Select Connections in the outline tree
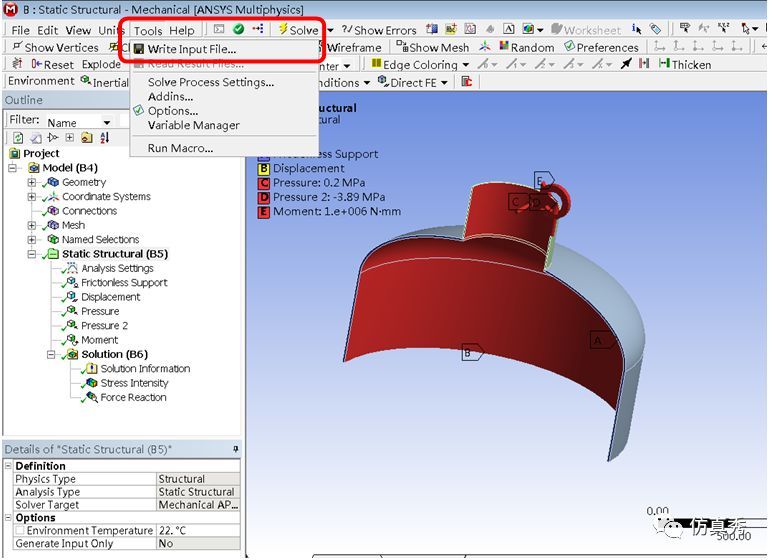Image resolution: width=771 pixels, height=560 pixels. (89, 211)
